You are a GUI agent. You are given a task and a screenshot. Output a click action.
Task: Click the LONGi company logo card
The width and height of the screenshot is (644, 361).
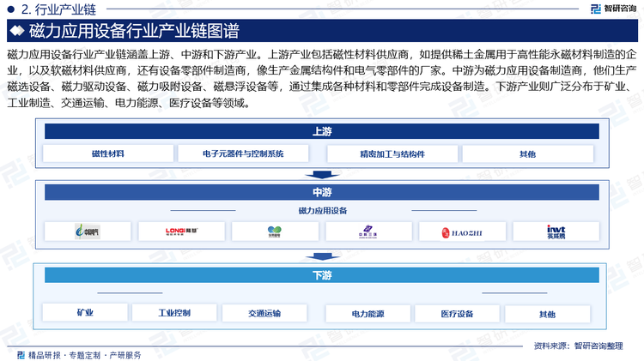181,232
